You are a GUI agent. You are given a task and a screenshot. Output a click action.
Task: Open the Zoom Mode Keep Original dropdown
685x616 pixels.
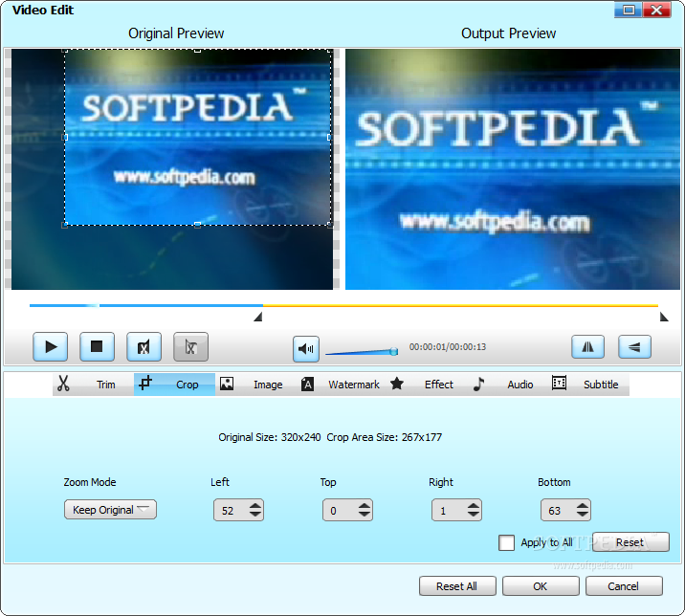110,510
